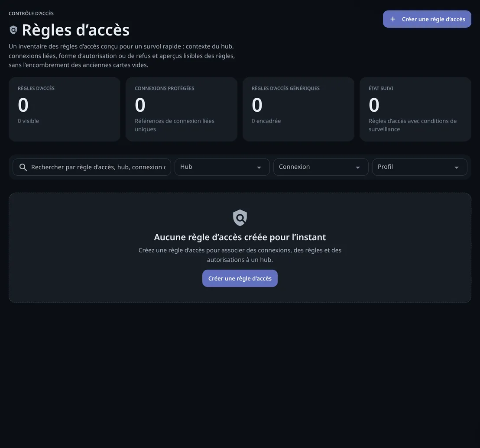
Task: Click 'Règles d'accès avec conditions de surveillance' text
Action: point(413,125)
